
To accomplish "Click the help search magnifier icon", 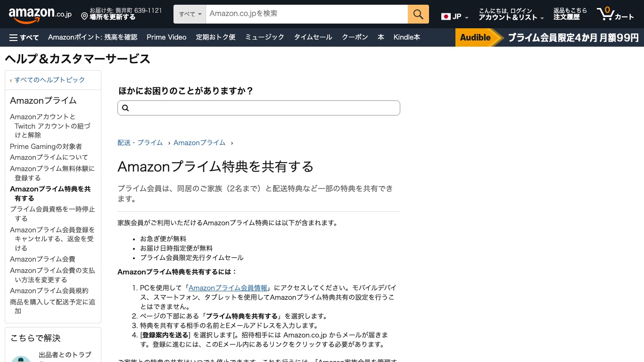I will point(125,108).
